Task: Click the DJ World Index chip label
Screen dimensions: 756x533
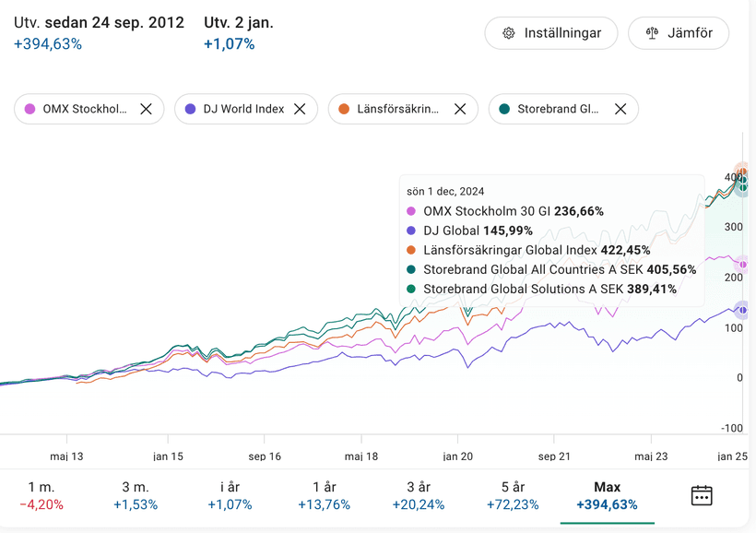Action: 243,109
